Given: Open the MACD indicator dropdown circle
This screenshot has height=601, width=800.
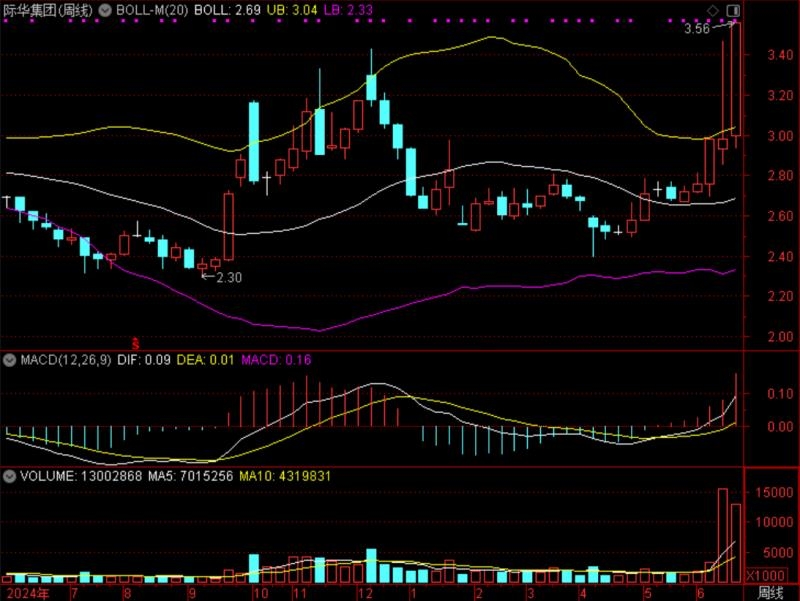Looking at the screenshot, I should (9, 360).
